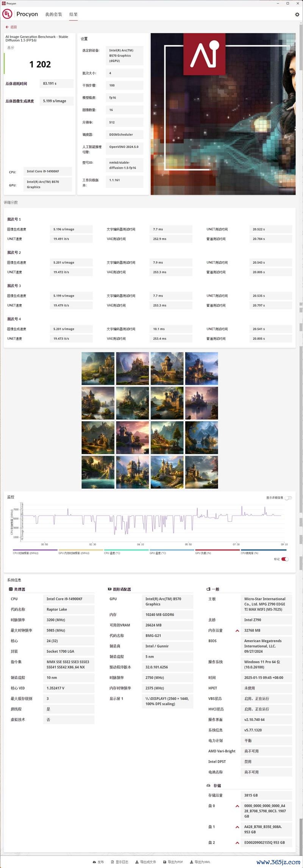
Task: Expand the 盘 0 storage row
Action: click(x=237, y=806)
